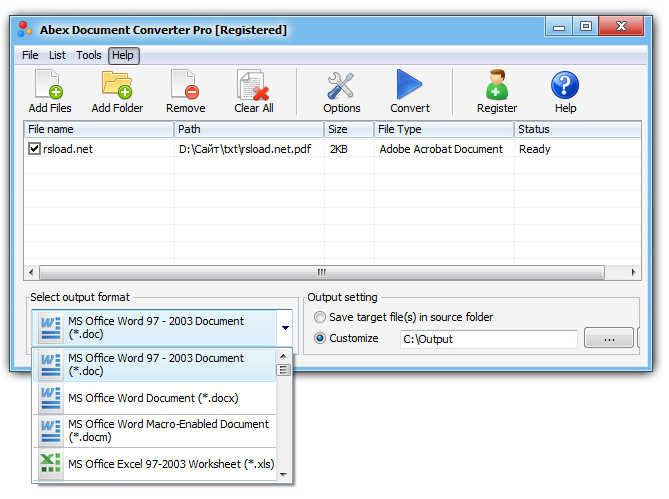
Task: Open the Help menu
Action: (x=123, y=55)
